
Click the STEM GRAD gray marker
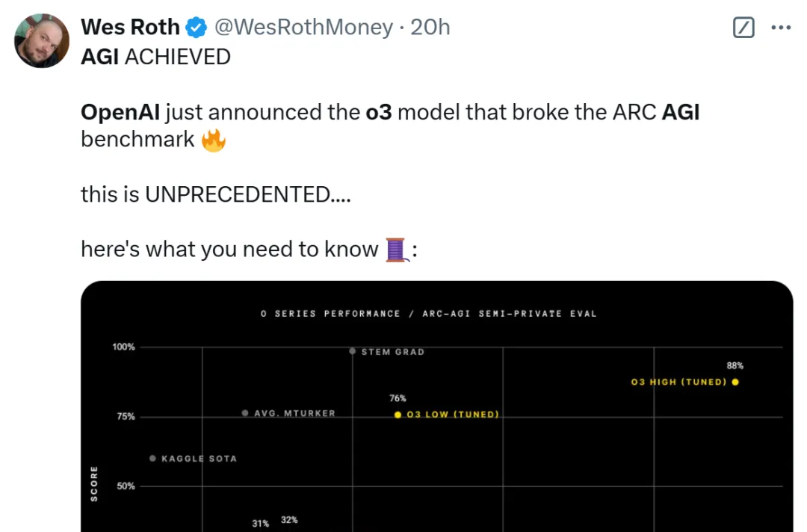point(352,351)
